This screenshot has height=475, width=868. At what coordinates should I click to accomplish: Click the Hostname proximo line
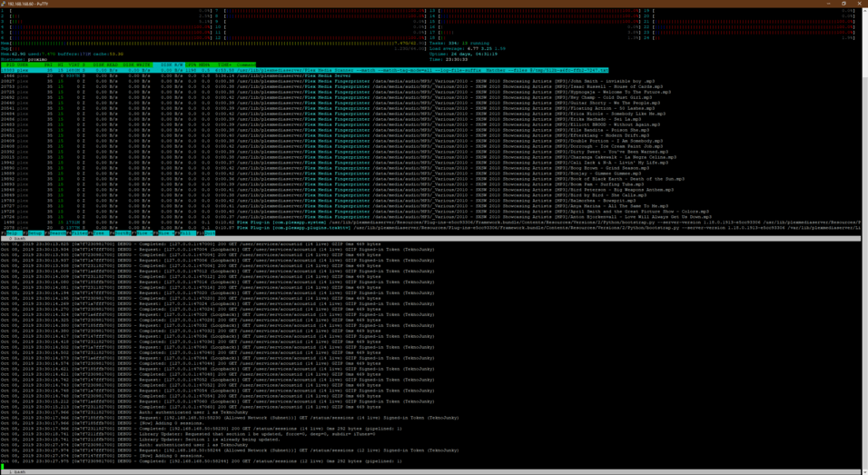point(24,59)
